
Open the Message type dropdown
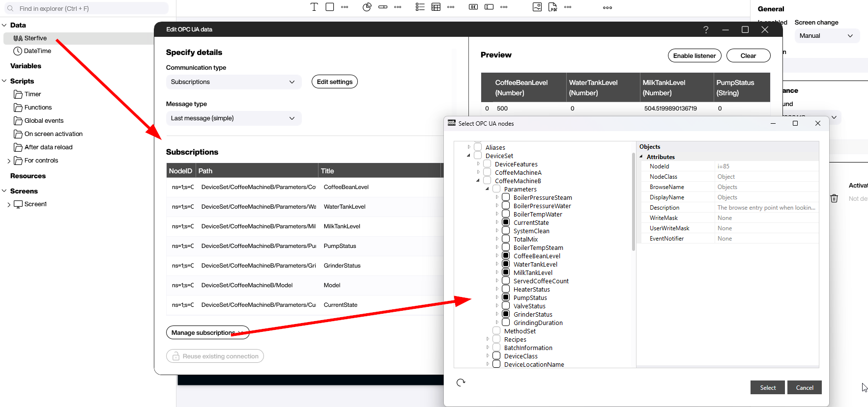pyautogui.click(x=233, y=118)
